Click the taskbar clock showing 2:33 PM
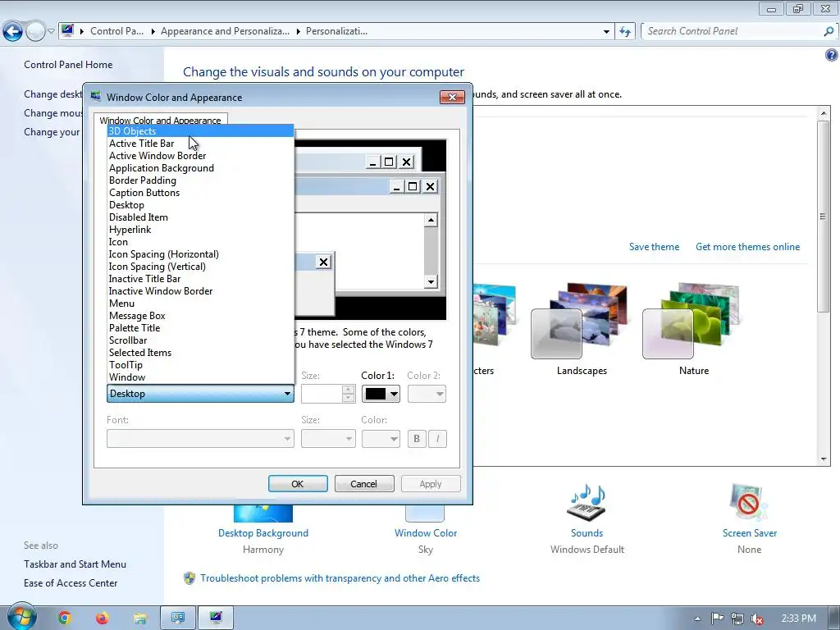 coord(799,619)
